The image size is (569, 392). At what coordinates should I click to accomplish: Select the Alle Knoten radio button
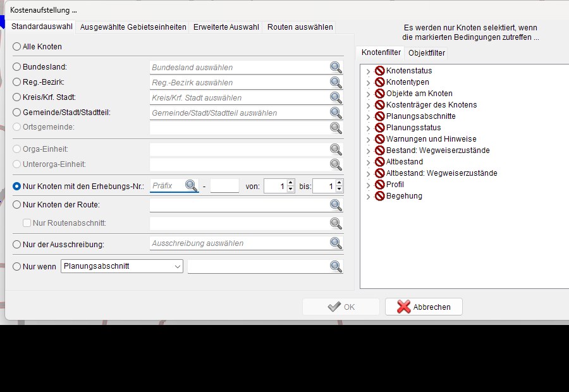tap(16, 46)
